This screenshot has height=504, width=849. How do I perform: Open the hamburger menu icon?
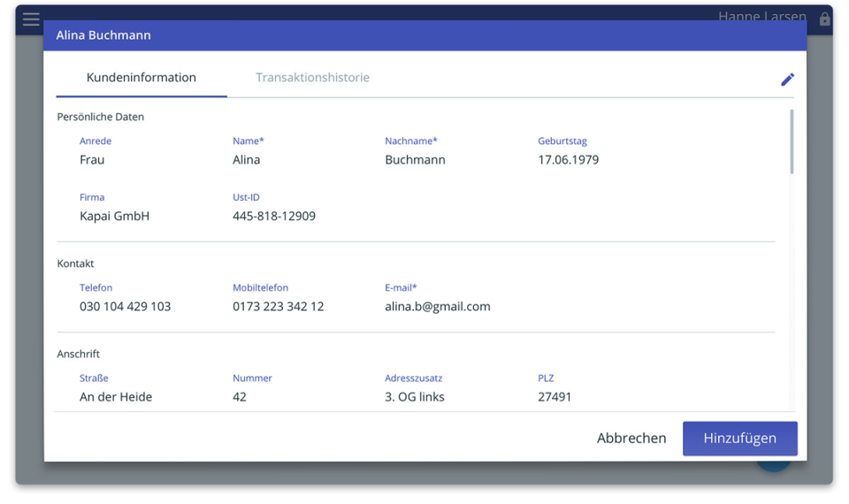31,19
